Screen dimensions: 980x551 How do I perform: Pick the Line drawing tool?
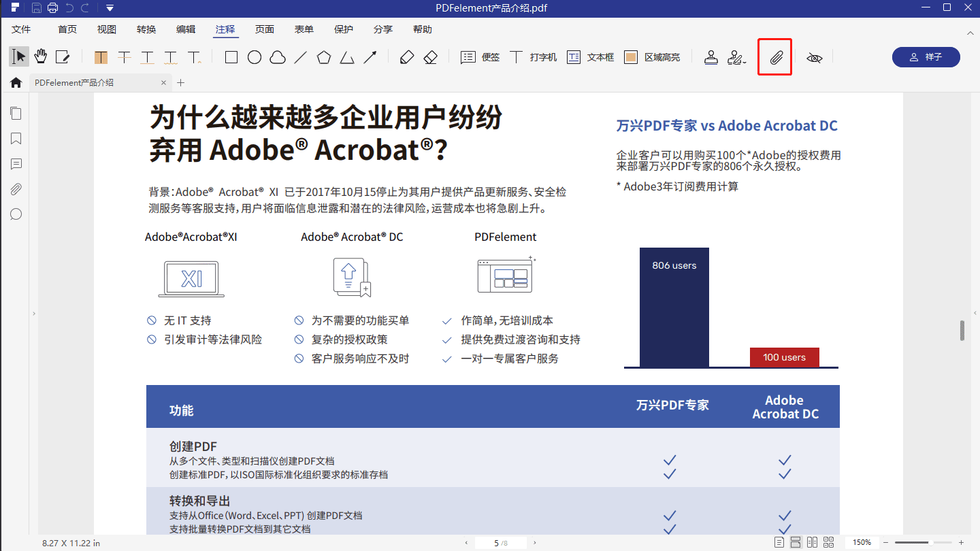(301, 57)
